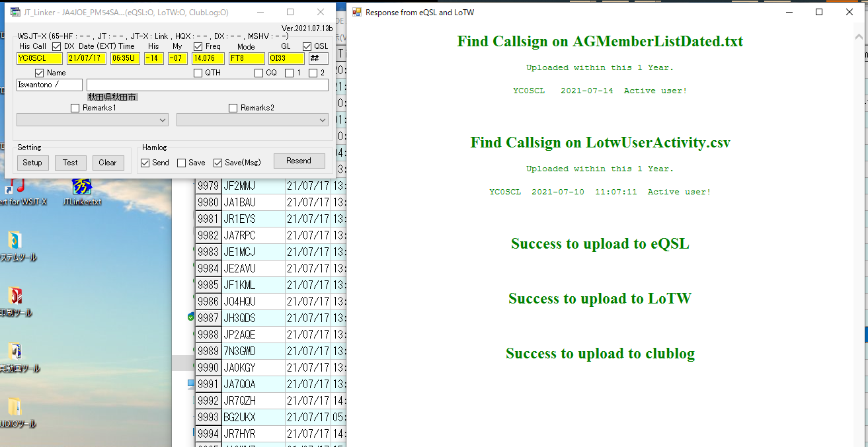Image resolution: width=868 pixels, height=447 pixels.
Task: Click the grid locator field OI33
Action: click(286, 58)
